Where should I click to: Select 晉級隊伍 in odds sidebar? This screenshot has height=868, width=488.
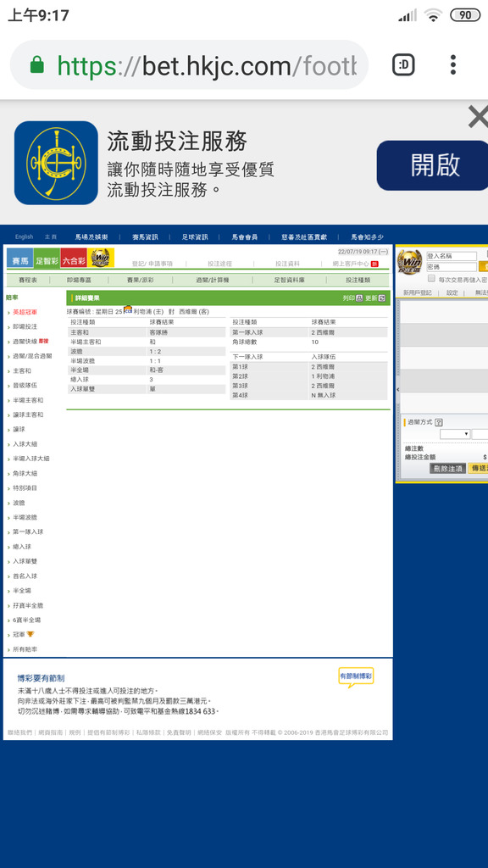pos(25,386)
